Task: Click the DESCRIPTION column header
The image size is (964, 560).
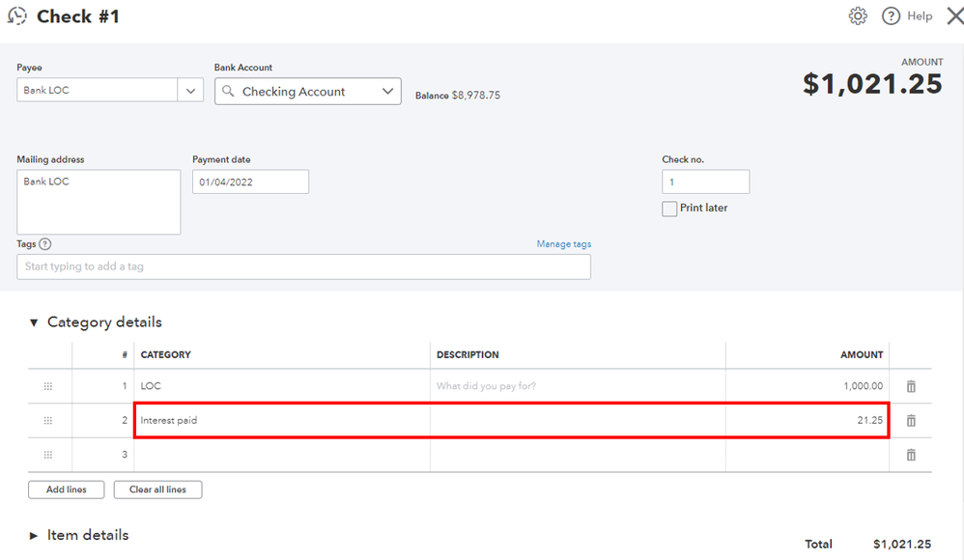Action: click(468, 354)
